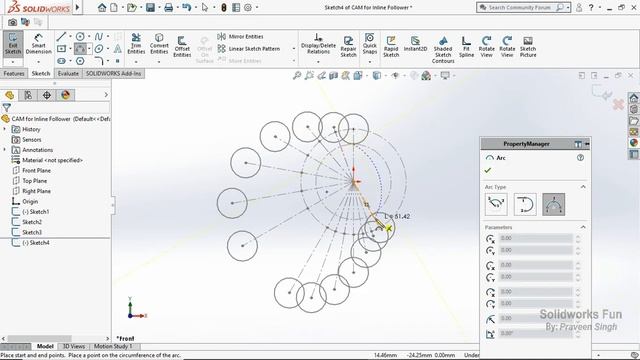Click Mirror Entities
640x360 pixels.
(x=240, y=36)
